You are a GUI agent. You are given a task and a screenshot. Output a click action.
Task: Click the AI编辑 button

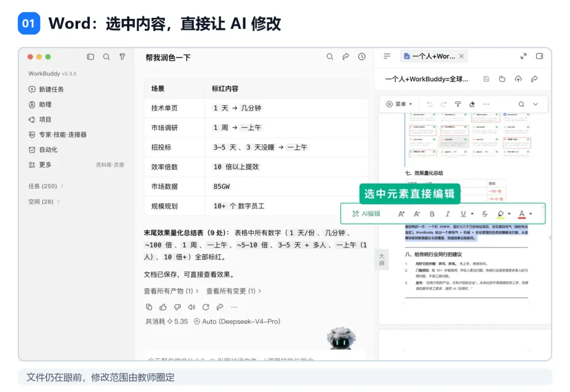pos(366,214)
